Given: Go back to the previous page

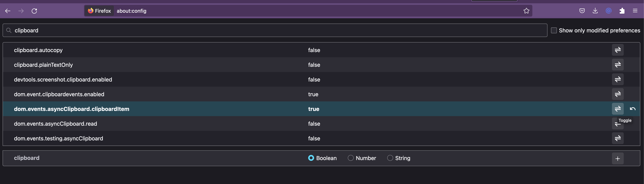Looking at the screenshot, I should click(x=8, y=11).
